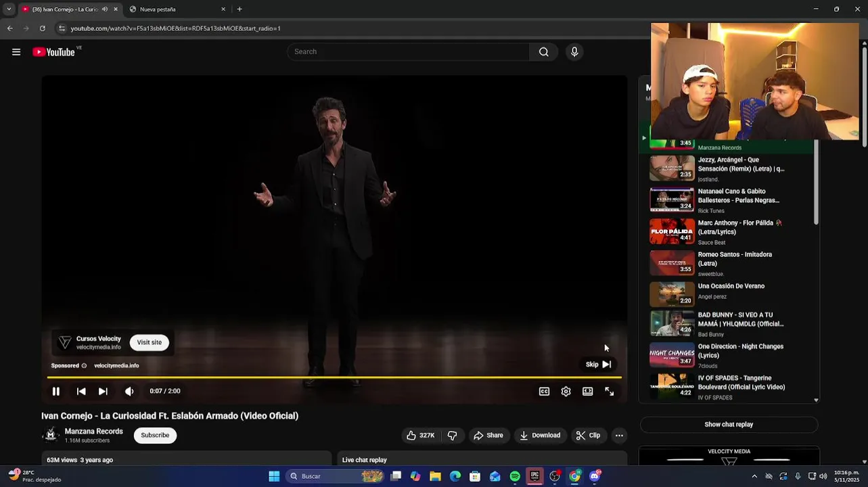Image resolution: width=868 pixels, height=487 pixels.
Task: Open the clock and date panel
Action: tap(847, 476)
